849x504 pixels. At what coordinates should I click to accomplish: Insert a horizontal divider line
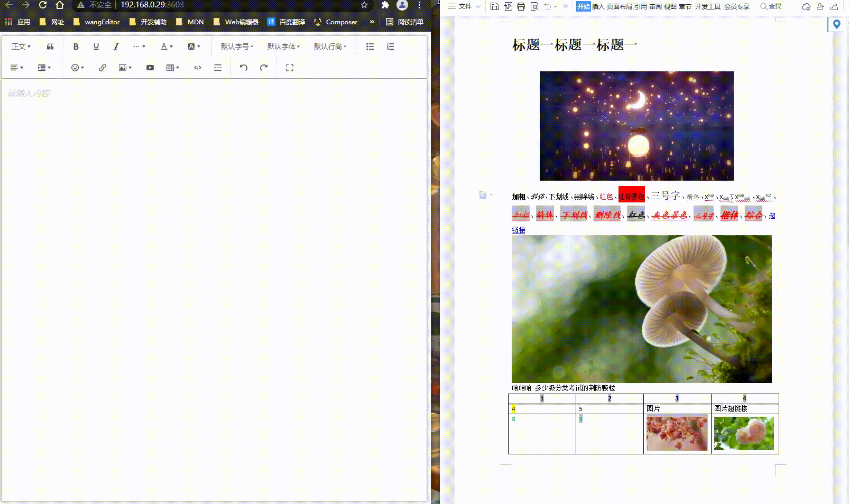218,68
